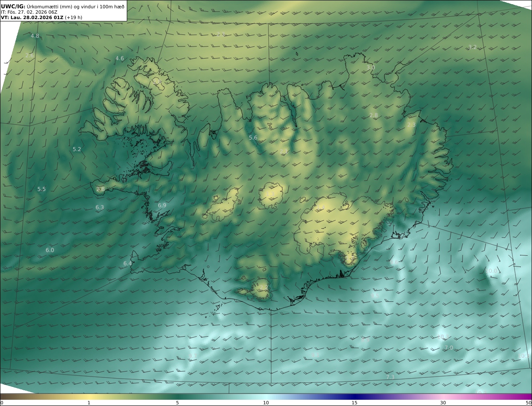Click the map value label '7.0'
This screenshot has height=406, width=532.
tap(449, 348)
